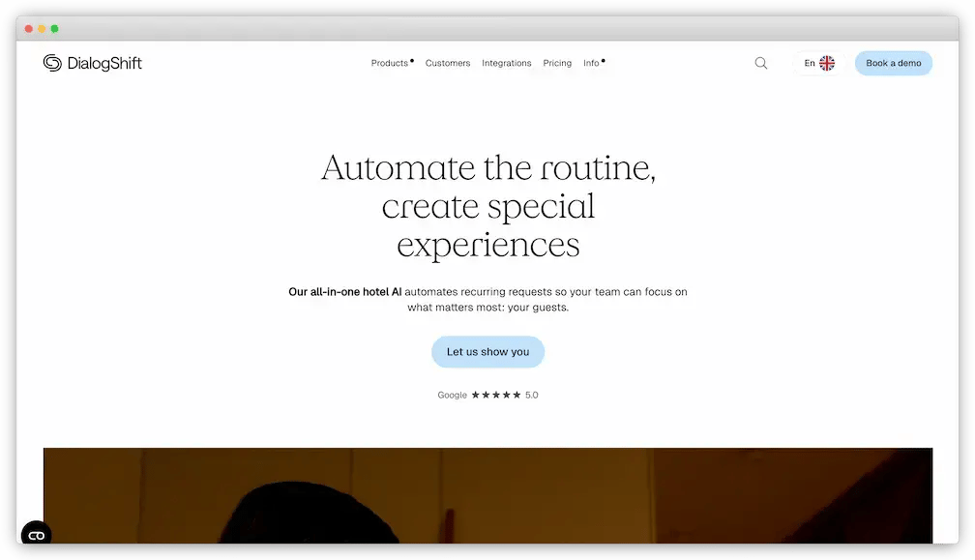
Task: Expand the Products menu
Action: [393, 63]
